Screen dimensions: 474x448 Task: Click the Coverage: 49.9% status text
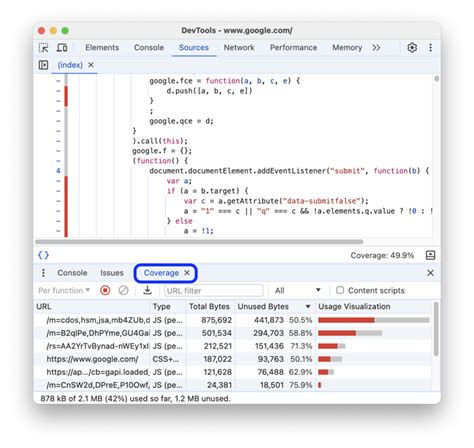tap(382, 255)
